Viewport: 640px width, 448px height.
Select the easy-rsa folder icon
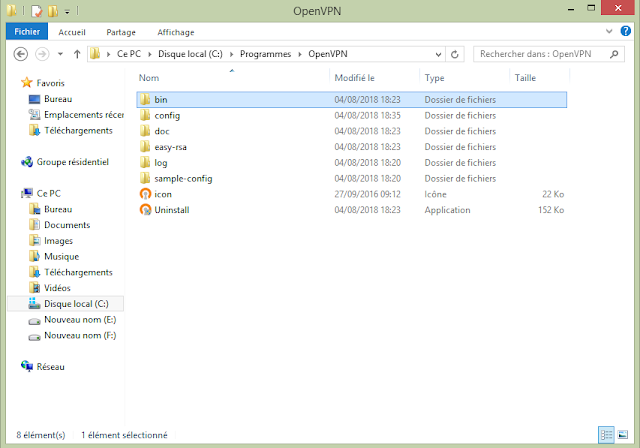tap(145, 147)
